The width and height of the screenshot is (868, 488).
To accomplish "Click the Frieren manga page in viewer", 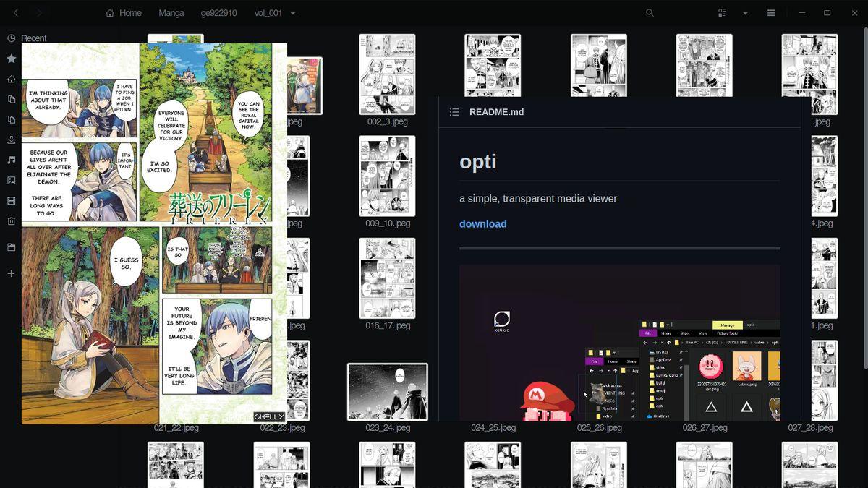I will 154,234.
